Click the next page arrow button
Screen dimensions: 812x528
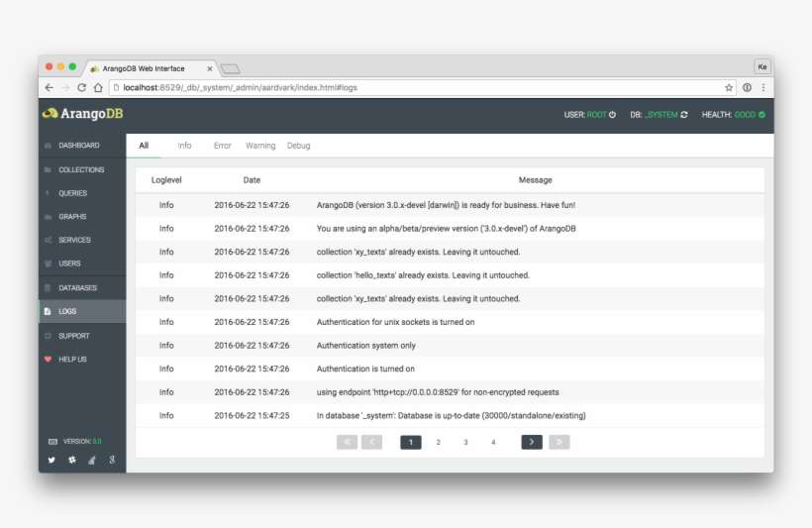pyautogui.click(x=532, y=442)
